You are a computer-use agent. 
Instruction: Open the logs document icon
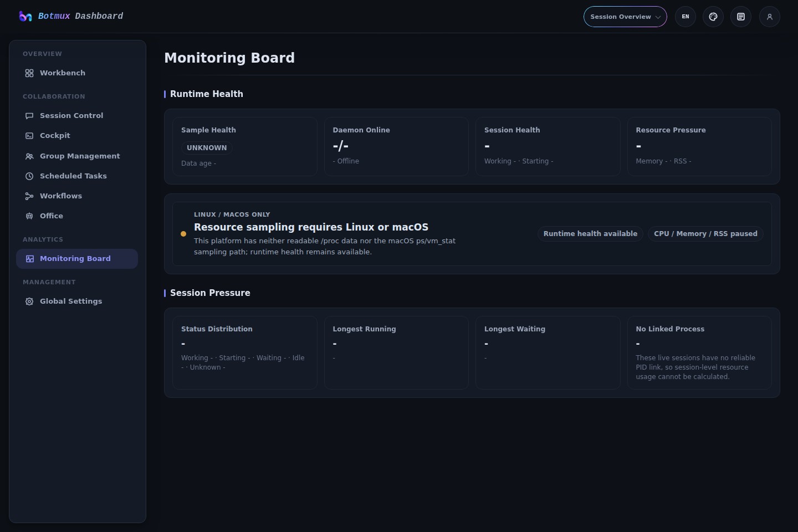tap(741, 17)
